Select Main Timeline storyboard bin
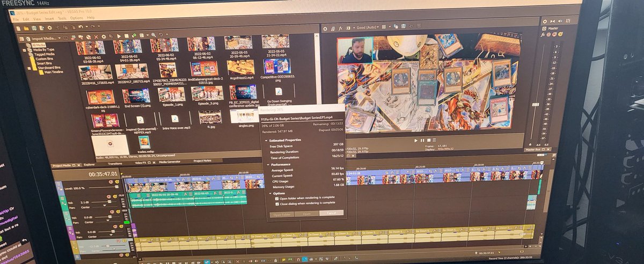This screenshot has width=644, height=264. (54, 72)
